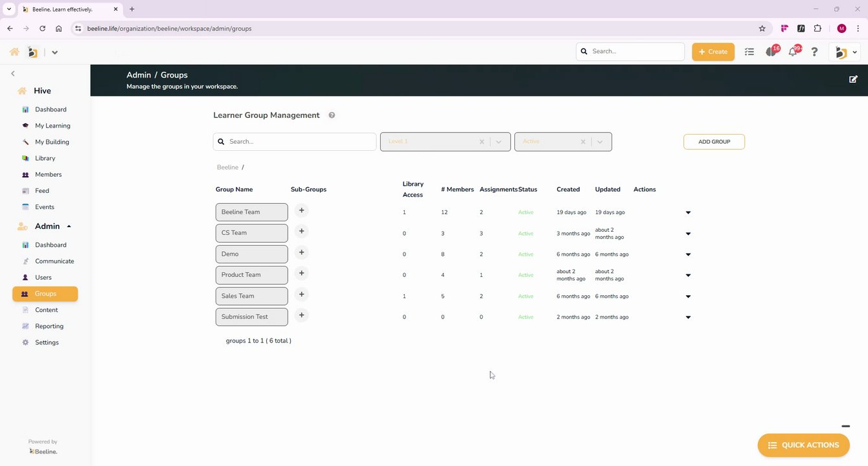Image resolution: width=868 pixels, height=466 pixels.
Task: Click the group search input field
Action: (295, 142)
